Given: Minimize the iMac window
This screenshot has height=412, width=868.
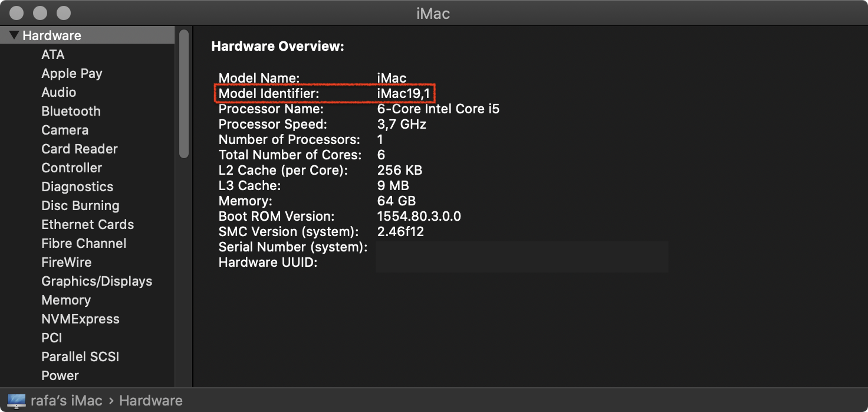Looking at the screenshot, I should [x=40, y=12].
